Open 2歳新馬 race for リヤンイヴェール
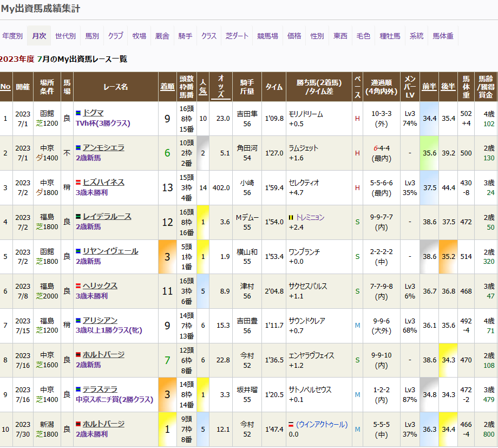The image size is (498, 448). (88, 261)
